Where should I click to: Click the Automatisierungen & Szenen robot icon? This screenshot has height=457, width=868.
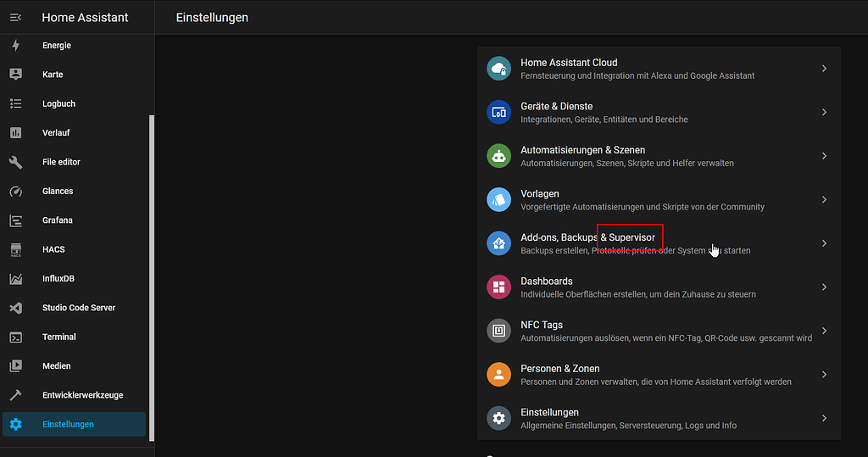[498, 156]
